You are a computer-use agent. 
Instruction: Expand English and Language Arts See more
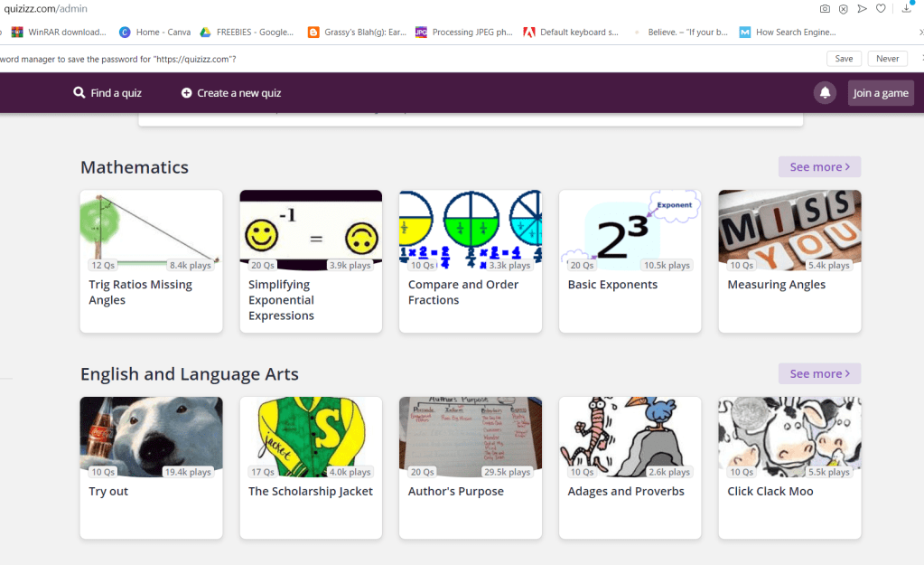pos(819,373)
